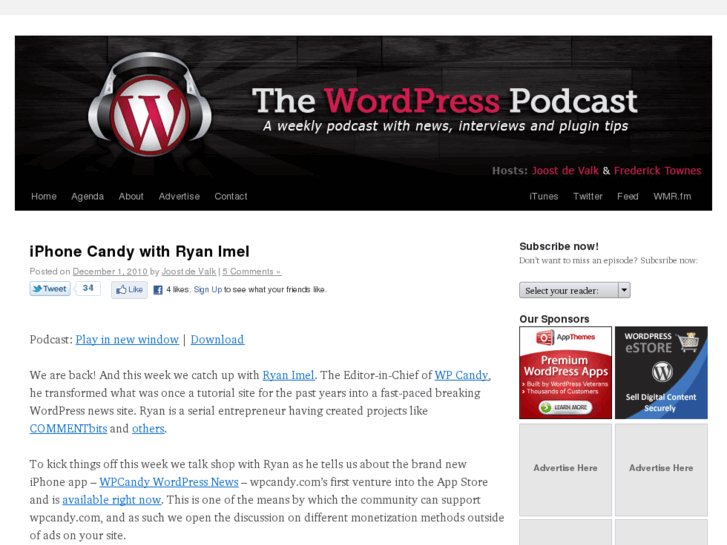This screenshot has width=727, height=545.
Task: Click the Facebook Like button
Action: click(x=129, y=289)
